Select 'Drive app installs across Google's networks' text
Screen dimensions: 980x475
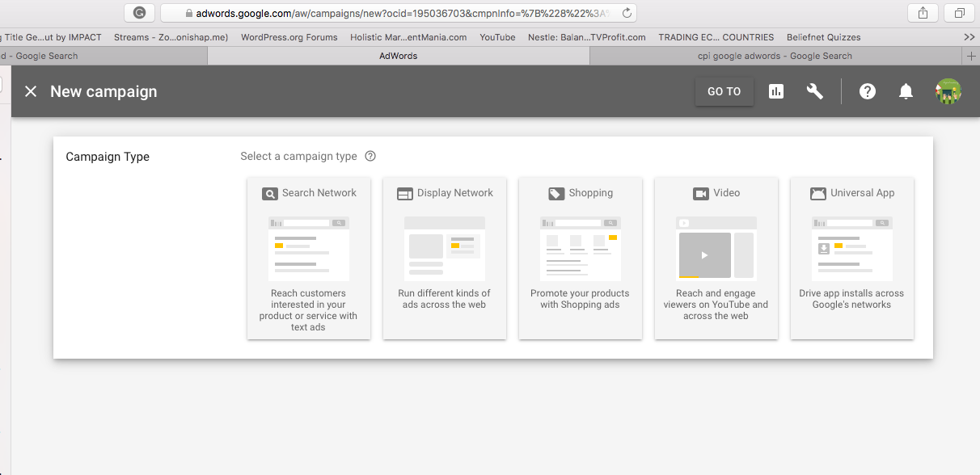852,299
